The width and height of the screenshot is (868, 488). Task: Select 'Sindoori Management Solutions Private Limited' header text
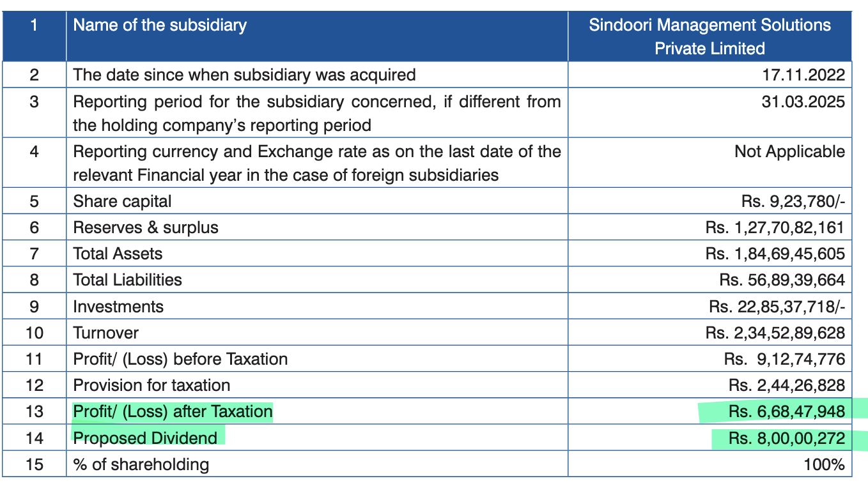pyautogui.click(x=709, y=36)
